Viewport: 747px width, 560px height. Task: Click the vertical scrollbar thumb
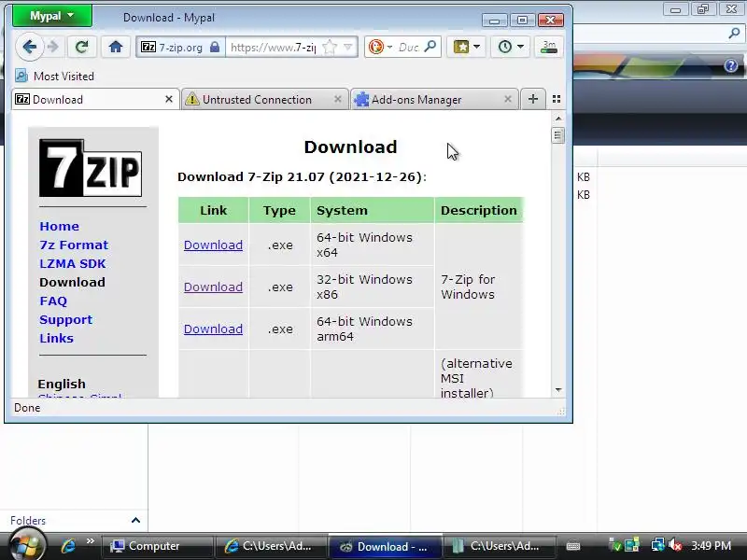[557, 135]
